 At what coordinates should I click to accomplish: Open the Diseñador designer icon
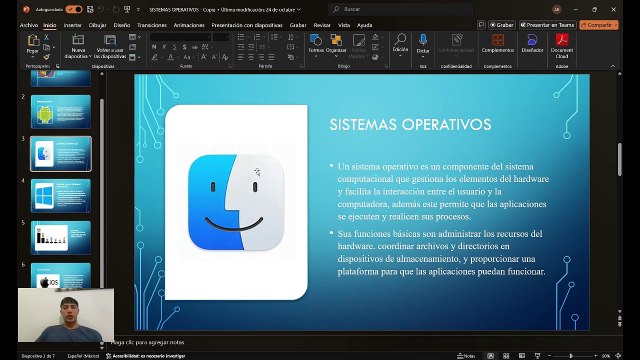point(532,40)
